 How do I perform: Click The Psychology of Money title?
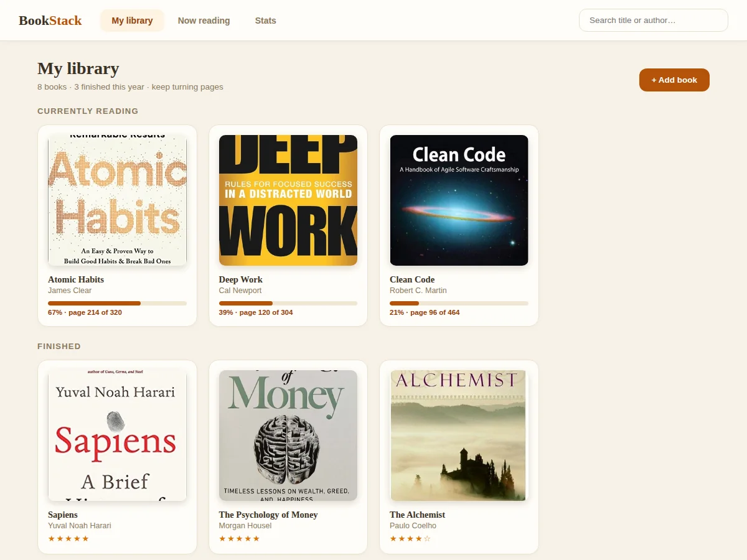tap(268, 515)
